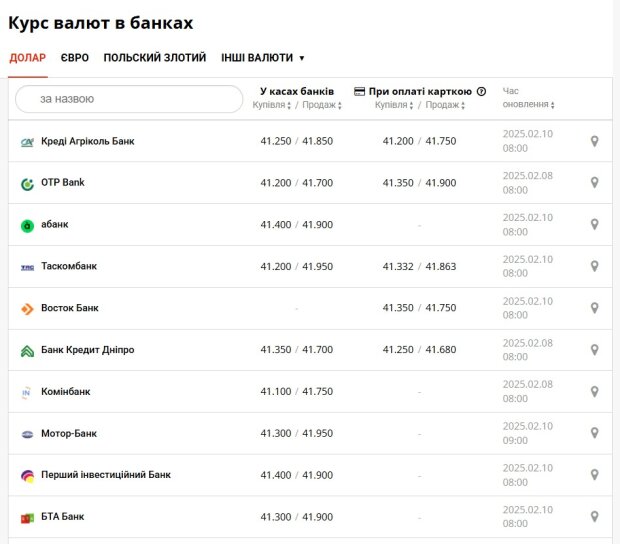Image resolution: width=620 pixels, height=544 pixels.
Task: Switch to the ЄВРО tab
Action: coord(75,58)
